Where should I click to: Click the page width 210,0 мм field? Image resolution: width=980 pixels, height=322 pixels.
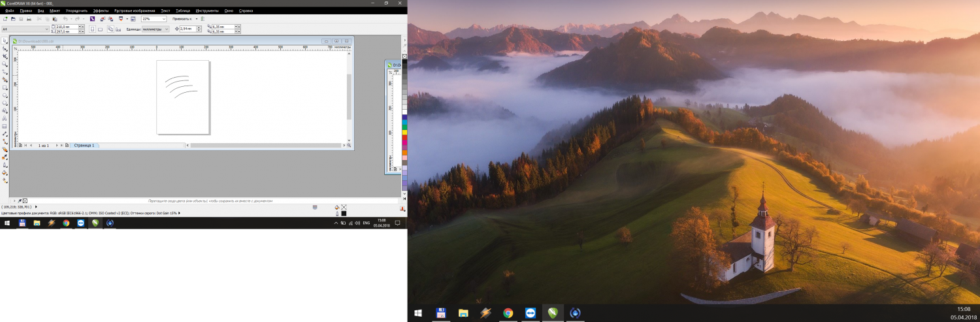pos(67,27)
